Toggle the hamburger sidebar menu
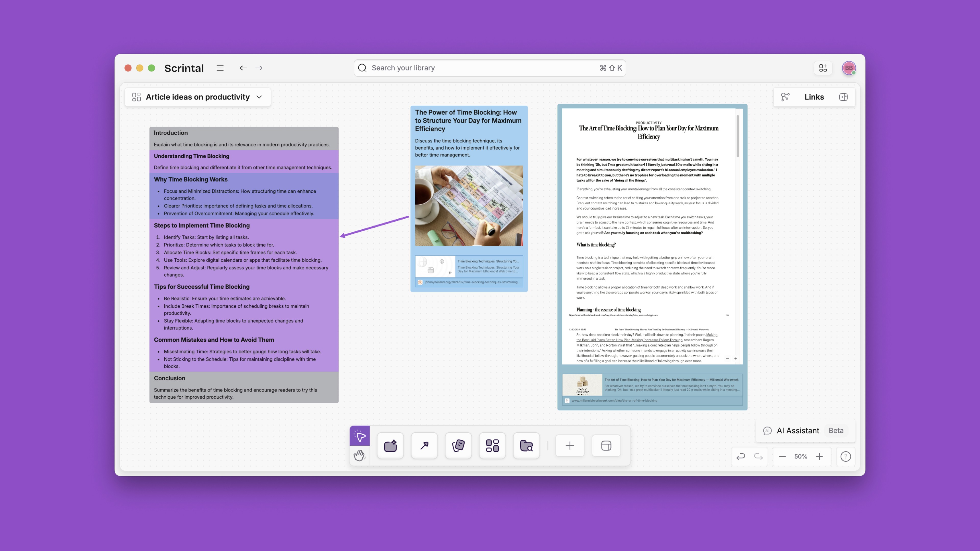 click(x=220, y=68)
